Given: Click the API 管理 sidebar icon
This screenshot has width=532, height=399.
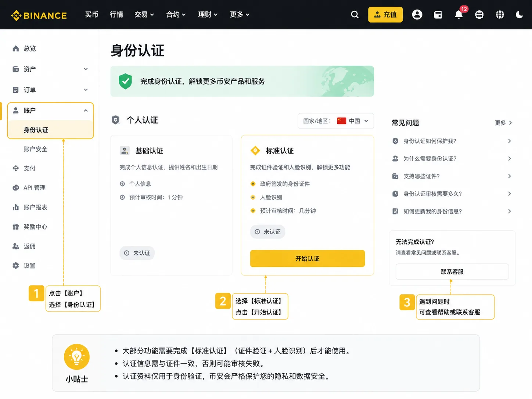Looking at the screenshot, I should click(x=15, y=188).
